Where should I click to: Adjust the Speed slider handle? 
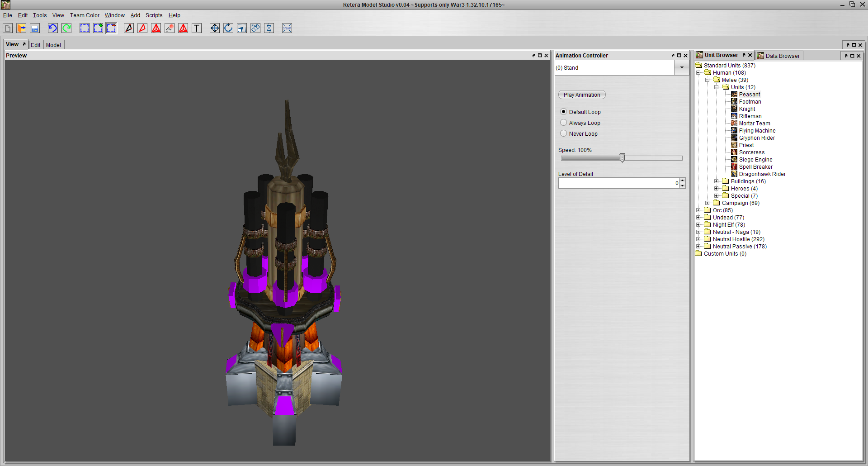coord(622,158)
